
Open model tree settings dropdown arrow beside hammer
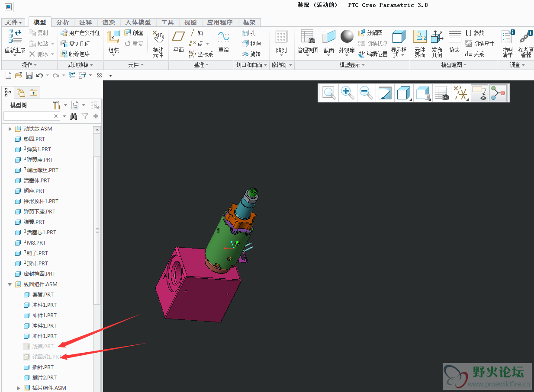[65, 105]
